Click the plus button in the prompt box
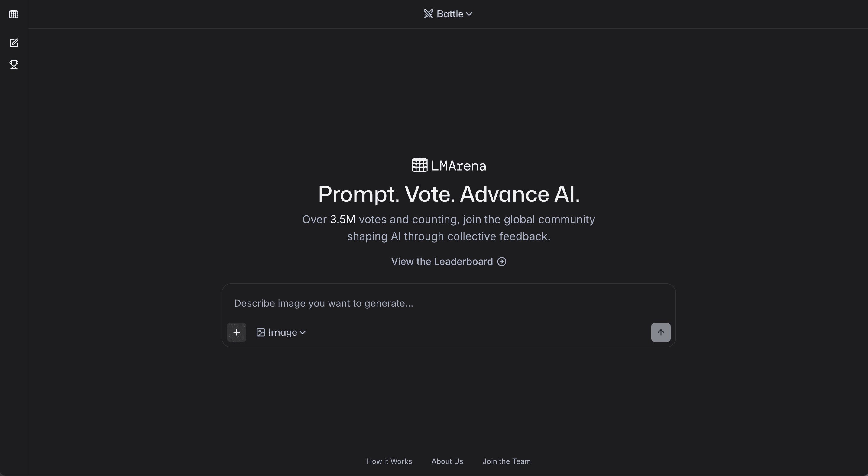This screenshot has width=868, height=476. point(237,332)
